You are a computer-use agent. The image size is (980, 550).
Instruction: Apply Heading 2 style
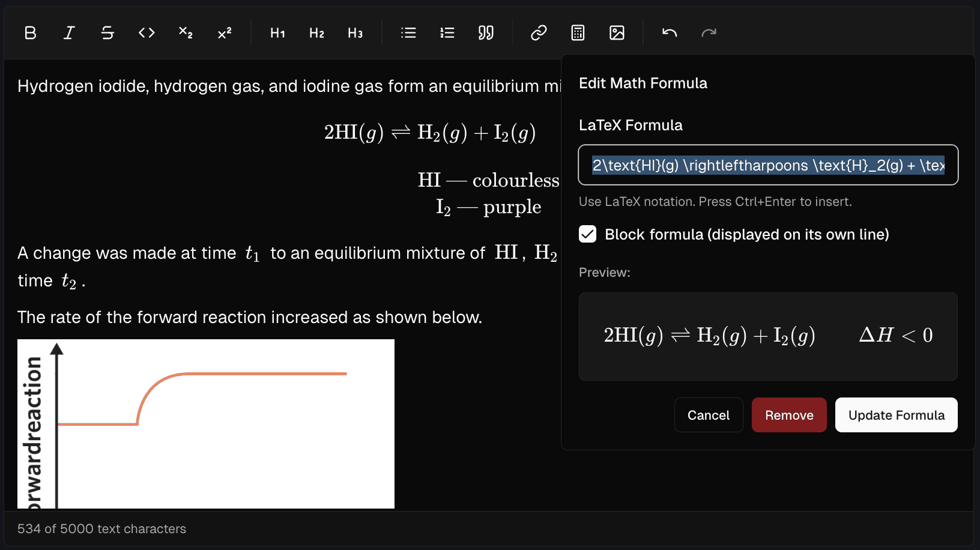pyautogui.click(x=316, y=33)
